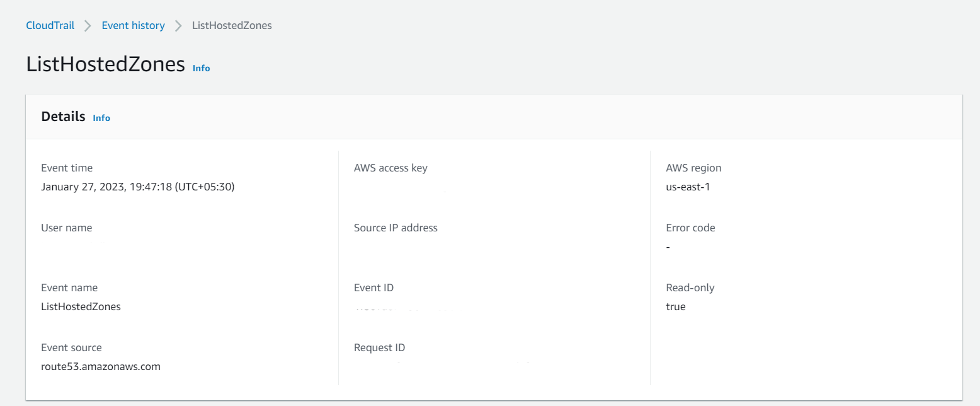
Task: Click the User name field label
Action: [x=66, y=228]
